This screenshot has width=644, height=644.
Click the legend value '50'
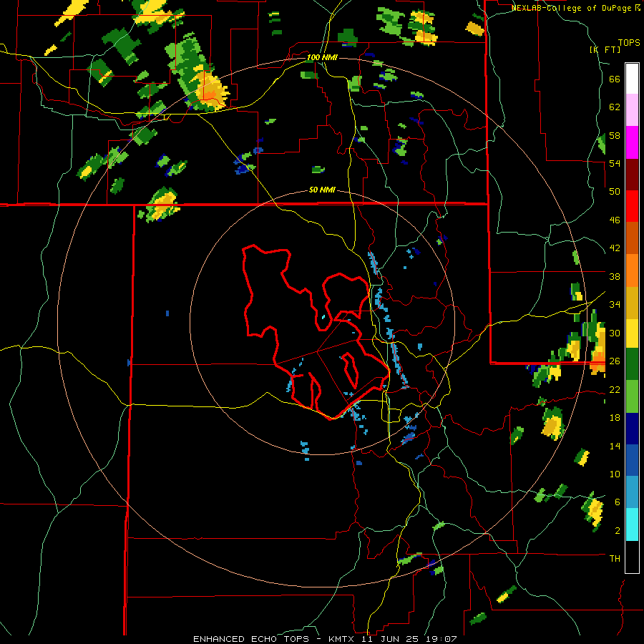[x=615, y=192]
